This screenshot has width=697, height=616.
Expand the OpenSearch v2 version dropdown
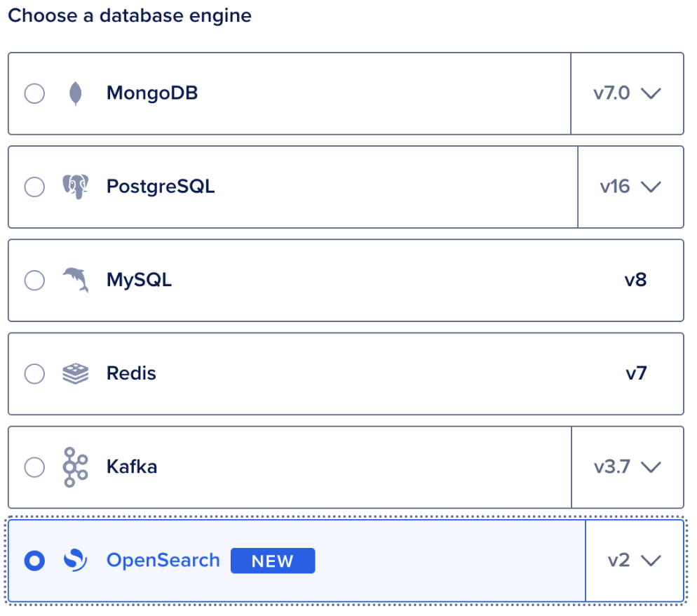(x=635, y=561)
